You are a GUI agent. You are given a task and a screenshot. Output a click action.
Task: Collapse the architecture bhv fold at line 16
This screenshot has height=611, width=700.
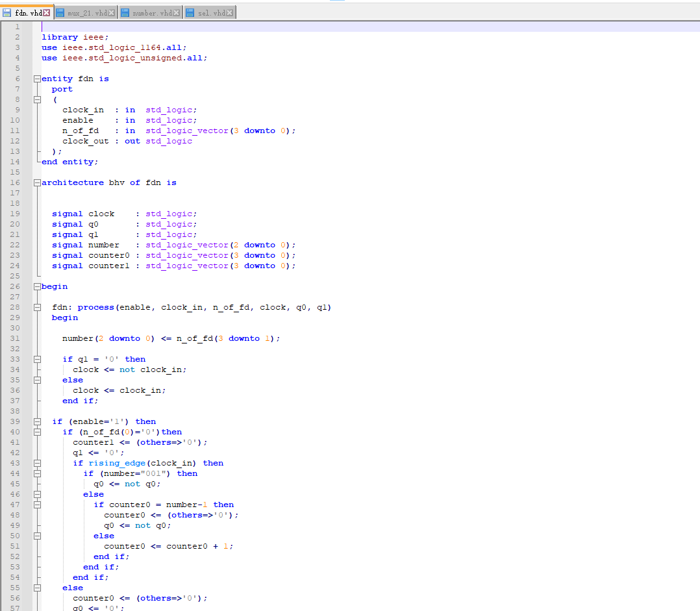(38, 183)
